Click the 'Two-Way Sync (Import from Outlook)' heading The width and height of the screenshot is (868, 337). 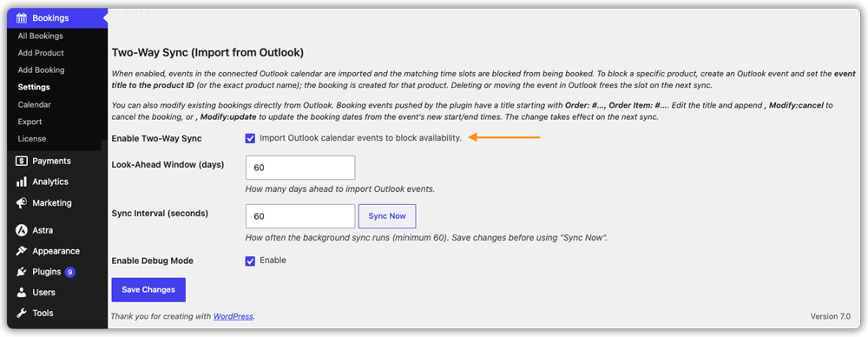click(207, 53)
